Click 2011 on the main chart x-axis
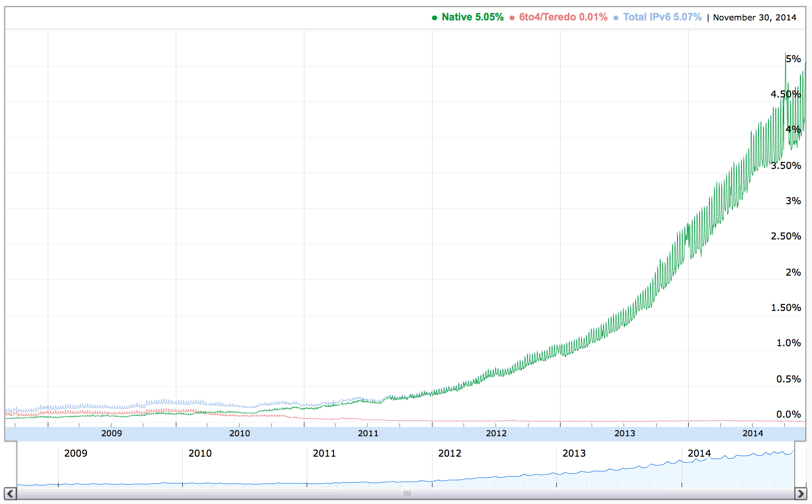Screen dimensions: 812x504 tap(368, 433)
